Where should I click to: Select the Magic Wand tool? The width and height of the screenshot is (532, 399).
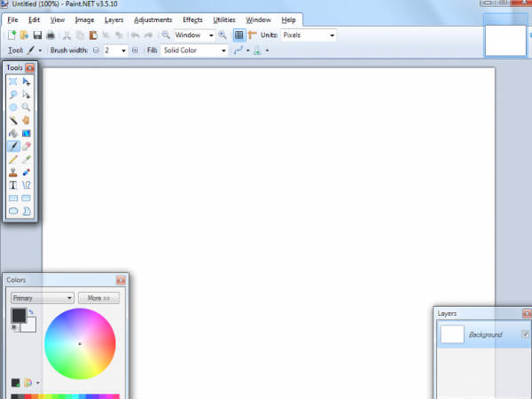(x=13, y=120)
